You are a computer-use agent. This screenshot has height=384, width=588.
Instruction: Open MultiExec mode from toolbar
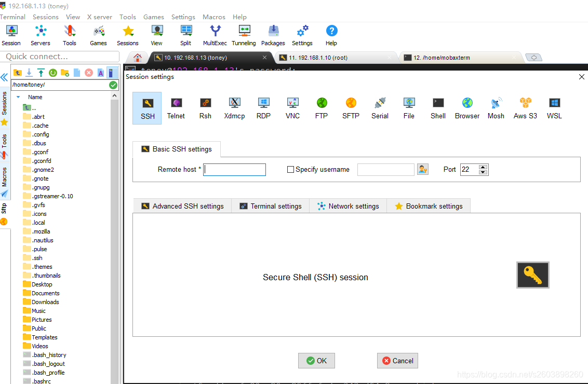[215, 36]
